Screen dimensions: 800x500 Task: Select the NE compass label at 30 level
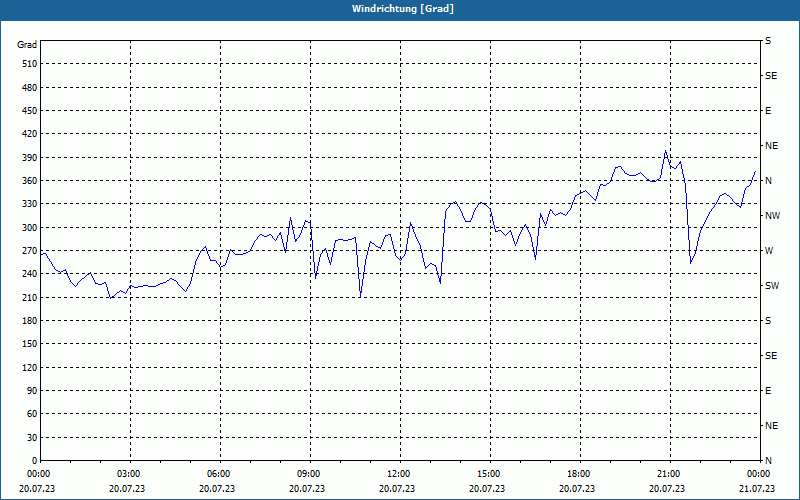[771, 426]
